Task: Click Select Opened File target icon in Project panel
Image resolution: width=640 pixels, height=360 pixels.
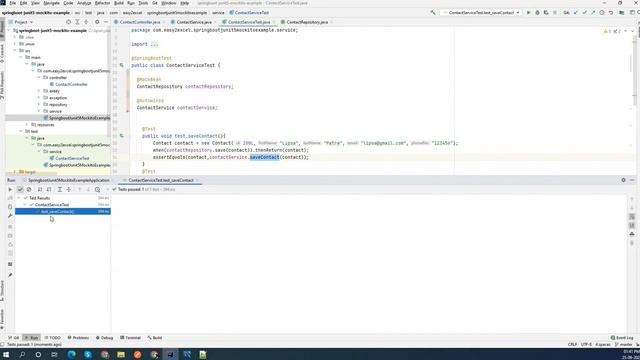Action: coord(68,22)
